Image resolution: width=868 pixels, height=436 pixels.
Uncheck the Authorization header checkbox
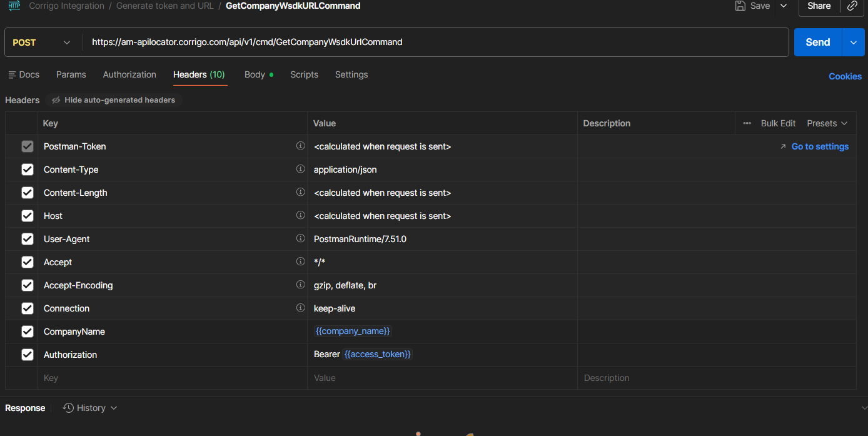28,355
